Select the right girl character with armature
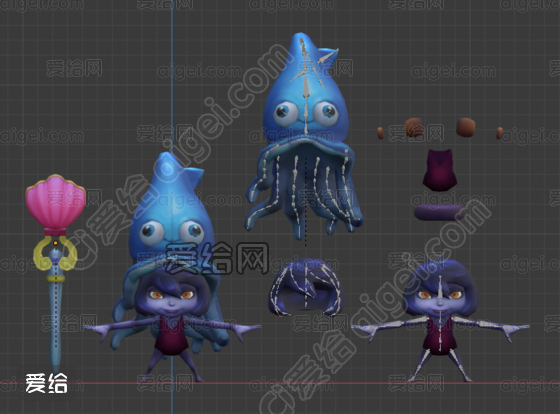This screenshot has height=414, width=560. [x=440, y=320]
